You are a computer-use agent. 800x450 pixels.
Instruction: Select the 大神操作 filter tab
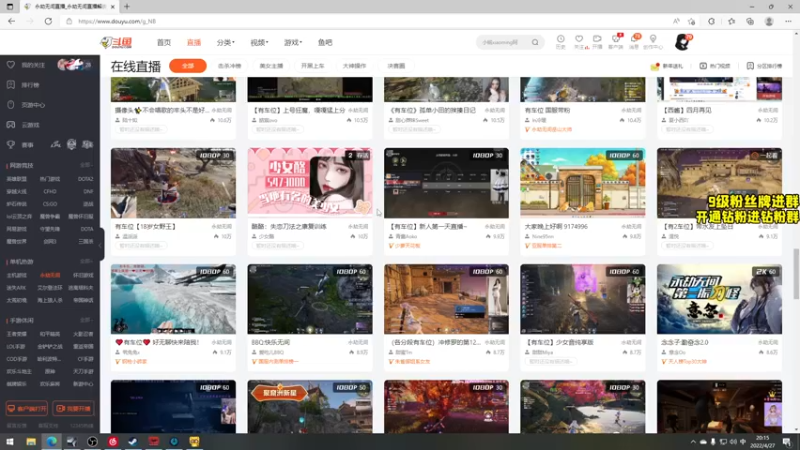click(x=354, y=66)
